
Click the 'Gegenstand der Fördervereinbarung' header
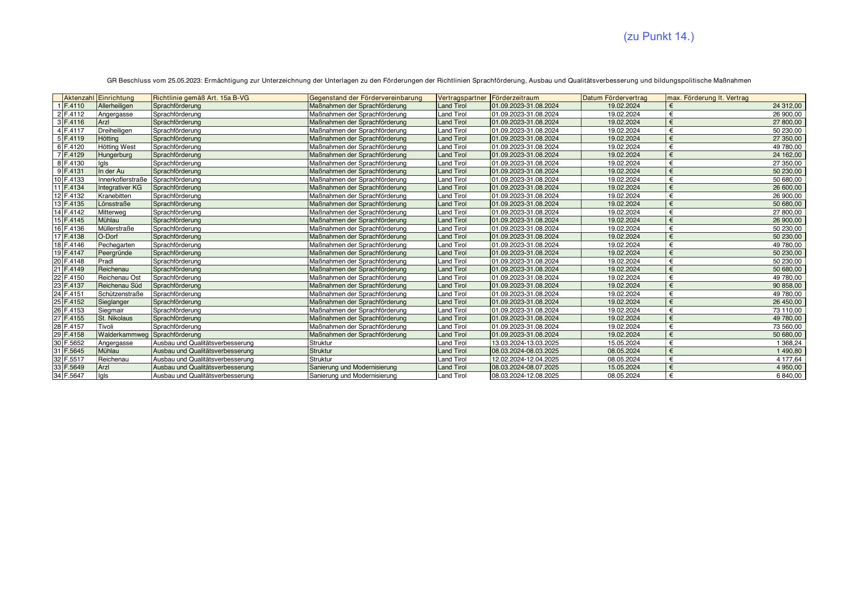[365, 98]
